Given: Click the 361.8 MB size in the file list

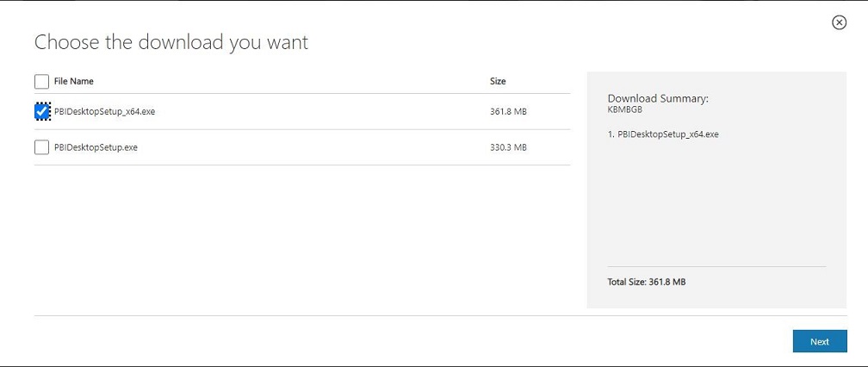Looking at the screenshot, I should [x=508, y=111].
